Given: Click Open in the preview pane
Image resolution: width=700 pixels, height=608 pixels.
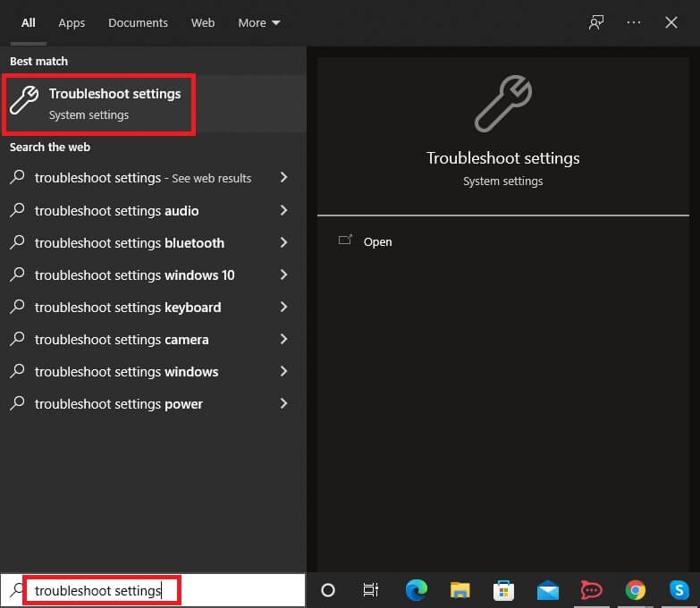Looking at the screenshot, I should coord(377,241).
